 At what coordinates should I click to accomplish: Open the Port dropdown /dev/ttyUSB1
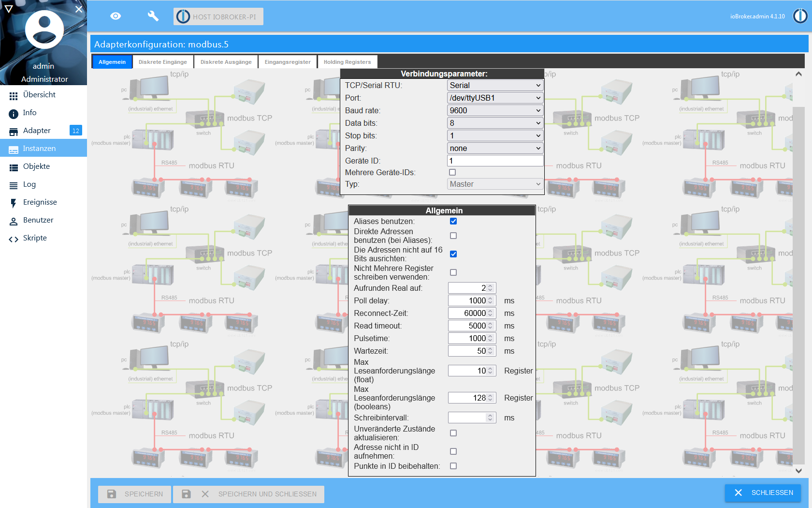point(495,98)
